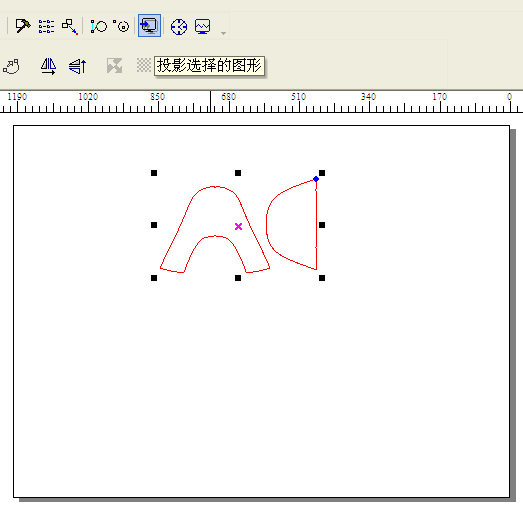This screenshot has height=511, width=523.
Task: Open the blue monitor waveform preview icon
Action: pyautogui.click(x=202, y=26)
